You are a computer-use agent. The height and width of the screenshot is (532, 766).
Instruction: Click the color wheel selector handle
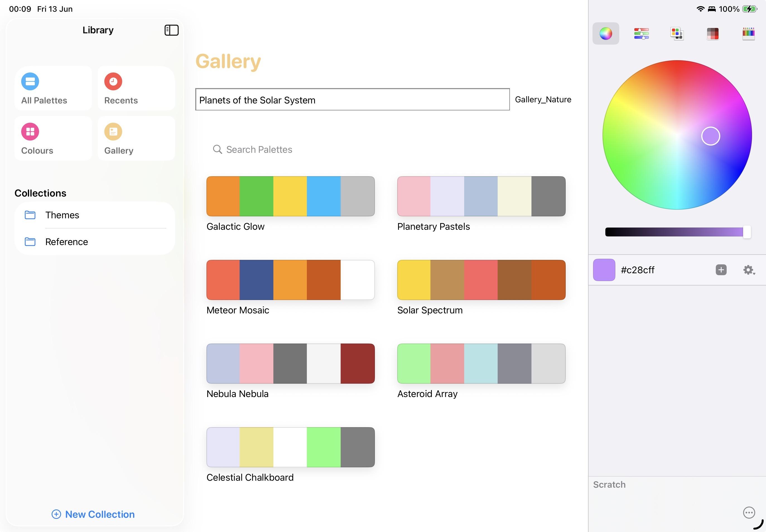(711, 136)
